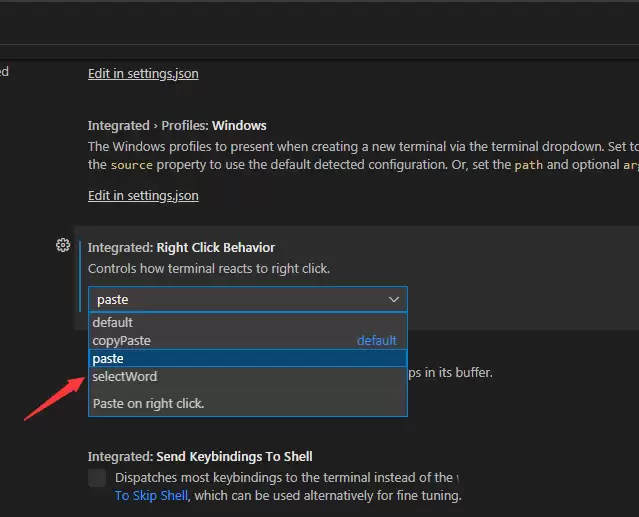Click the 'Integrated: Right Click Behavior' heading

click(x=181, y=247)
